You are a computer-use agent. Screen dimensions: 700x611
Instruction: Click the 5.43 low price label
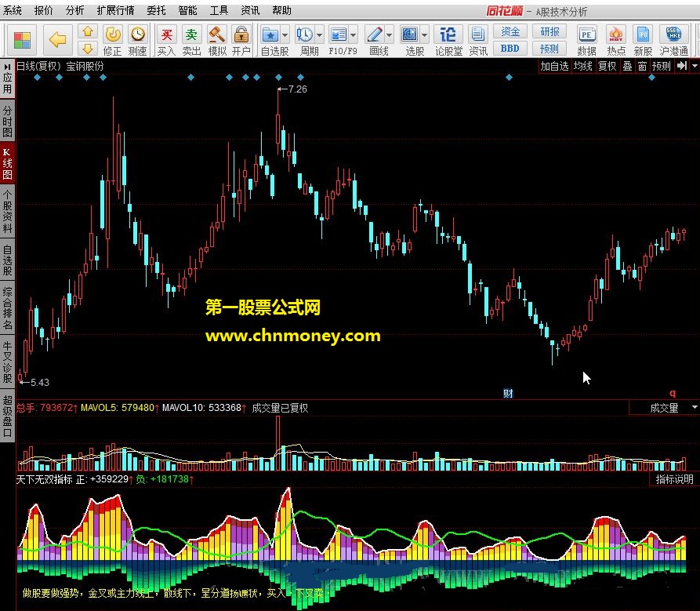(40, 382)
